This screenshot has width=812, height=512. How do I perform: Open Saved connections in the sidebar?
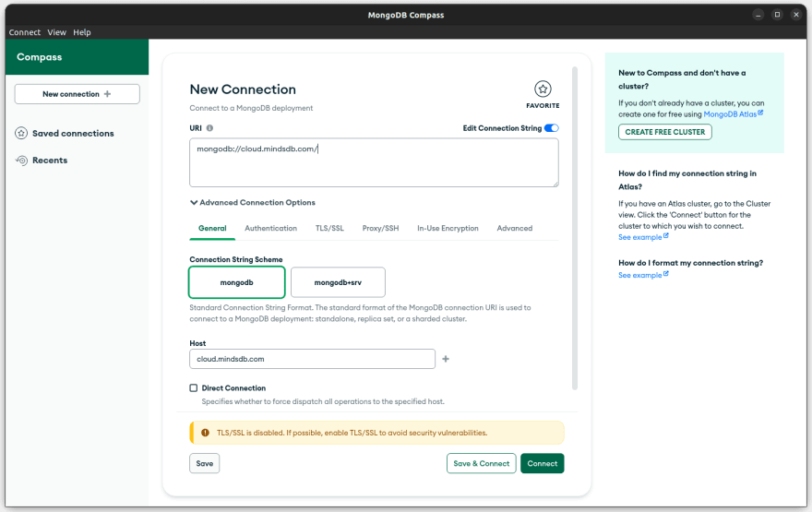(x=65, y=133)
